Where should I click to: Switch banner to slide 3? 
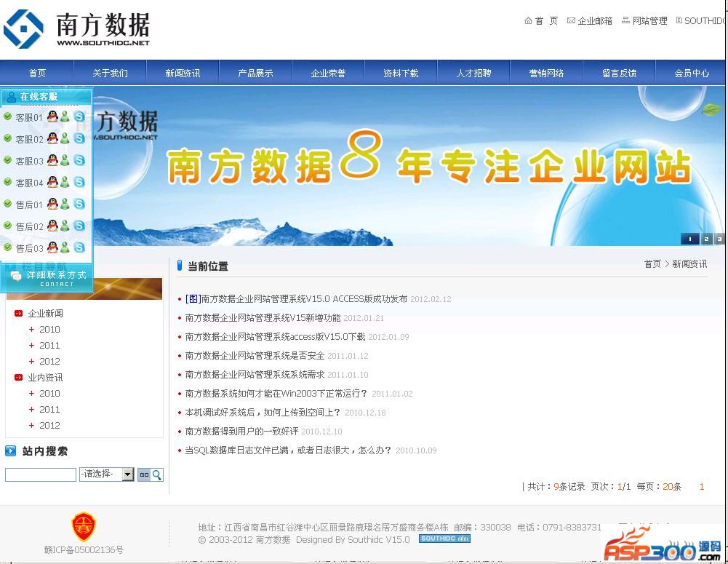point(719,239)
